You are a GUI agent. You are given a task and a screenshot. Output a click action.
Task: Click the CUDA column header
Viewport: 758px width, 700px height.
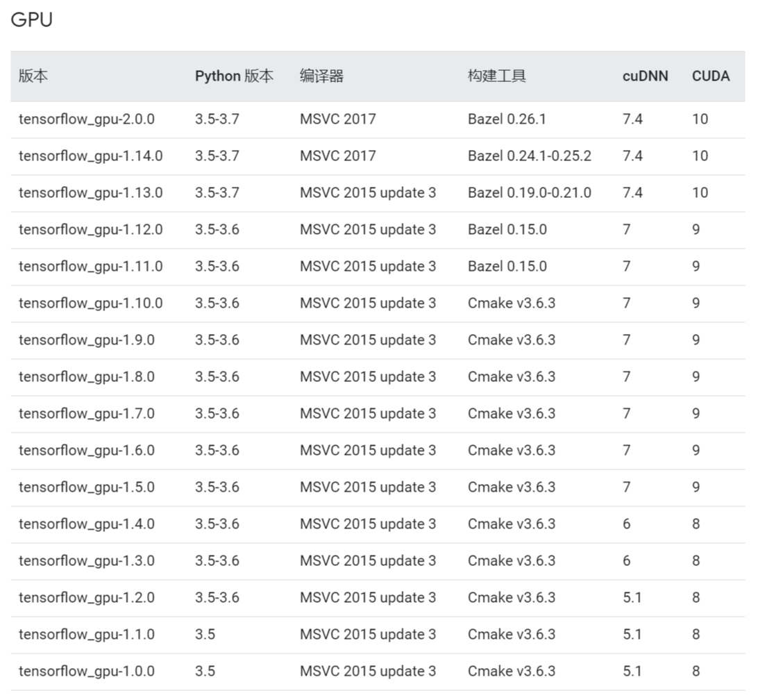tap(711, 76)
